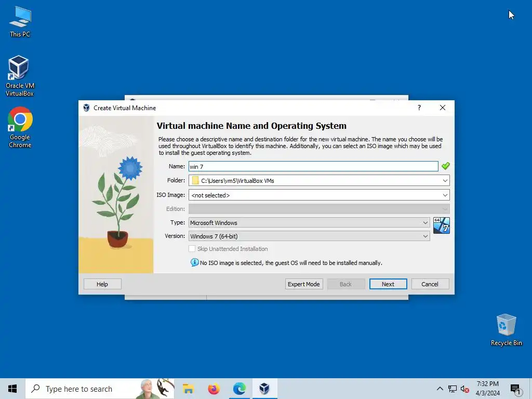Launch Microsoft Edge from the taskbar
This screenshot has width=532, height=399.
pyautogui.click(x=239, y=389)
